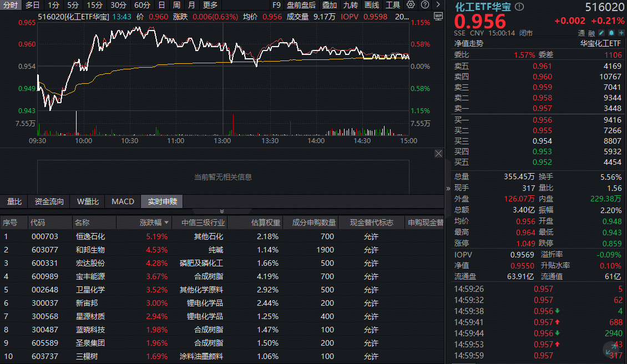This screenshot has width=627, height=364.
Task: Open the pencil edit icon beside the bell
Action: 601,33
